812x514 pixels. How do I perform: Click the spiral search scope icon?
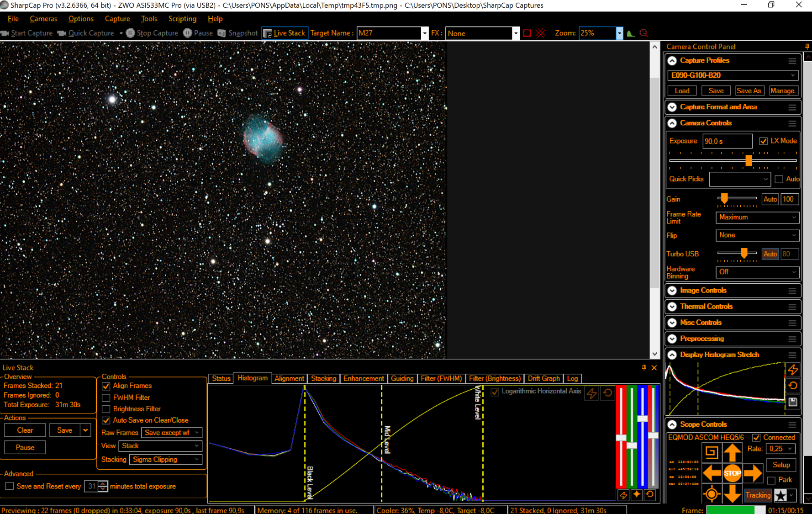click(712, 452)
